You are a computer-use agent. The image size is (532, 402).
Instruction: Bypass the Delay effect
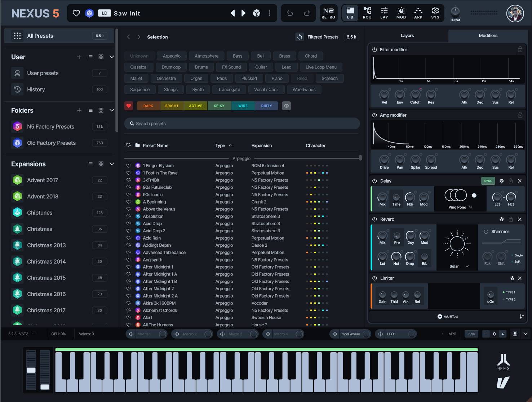374,181
